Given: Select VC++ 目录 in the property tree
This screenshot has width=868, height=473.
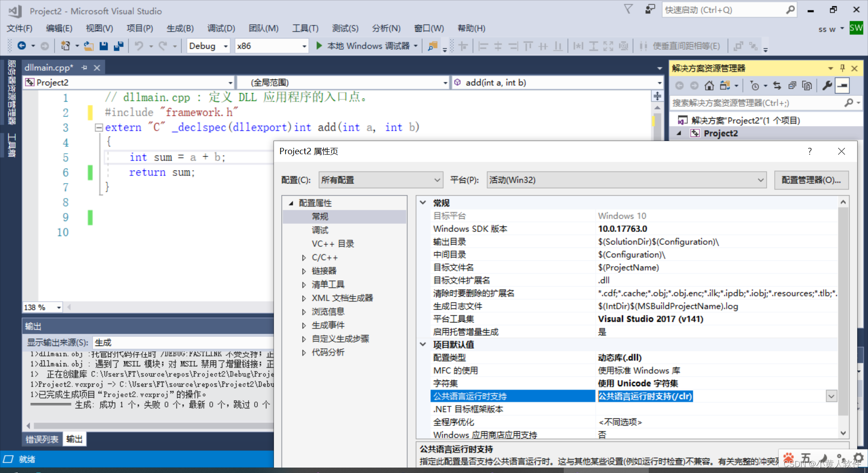Looking at the screenshot, I should [x=333, y=244].
